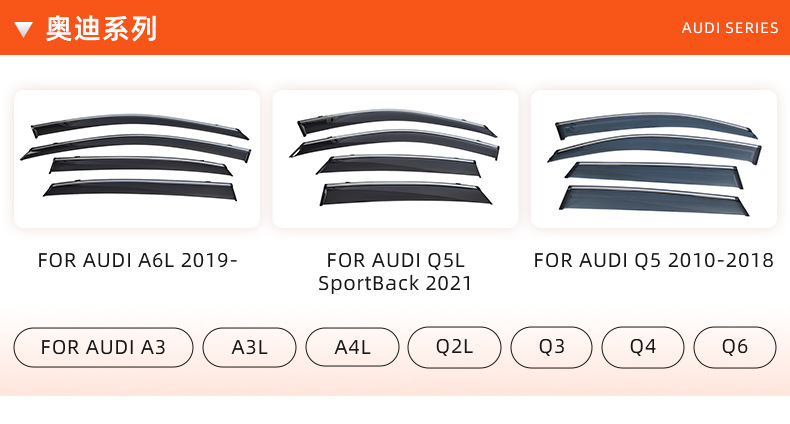The width and height of the screenshot is (790, 424).
Task: Choose the A3L model button
Action: (x=249, y=347)
